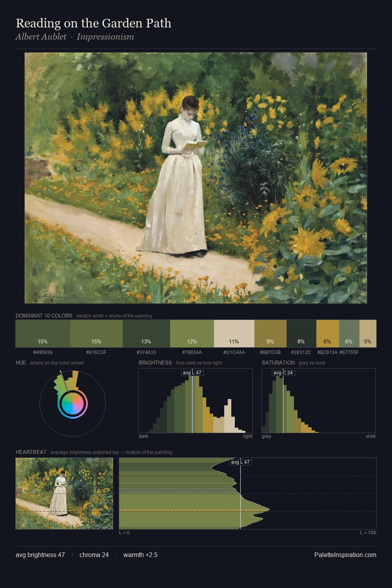This screenshot has width=392, height=588.
Task: Click the hex code #78834A
Action: 192,352
